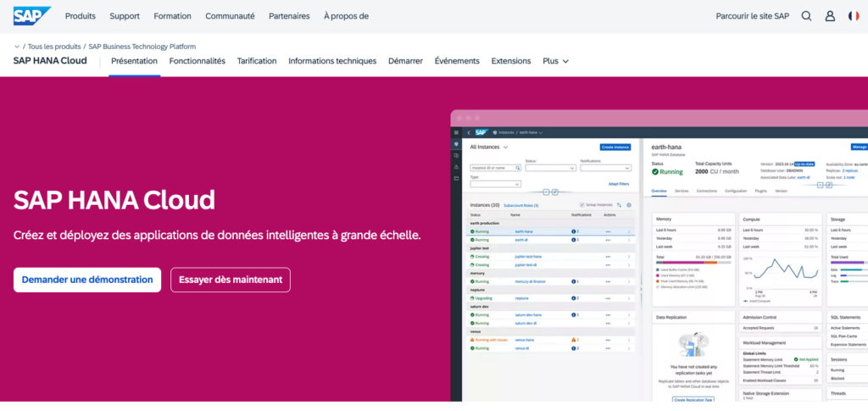868x411 pixels.
Task: Click the hamburger menu icon in HANA console
Action: click(456, 132)
